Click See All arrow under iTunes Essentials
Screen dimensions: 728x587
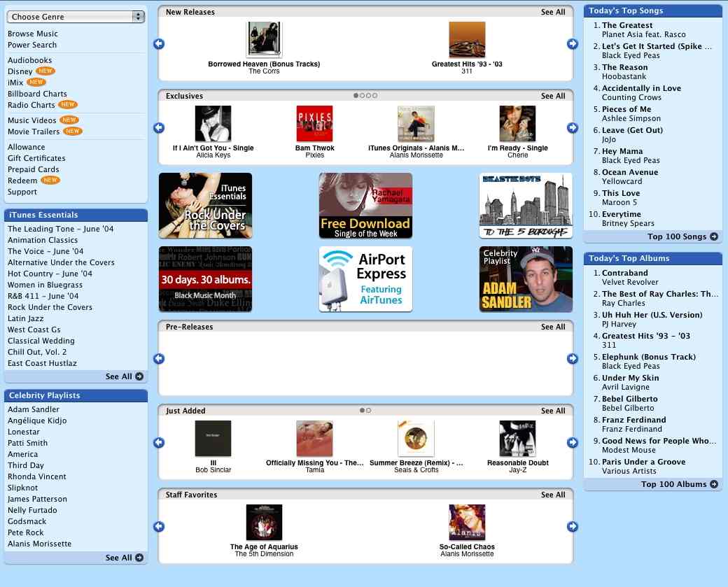(139, 376)
